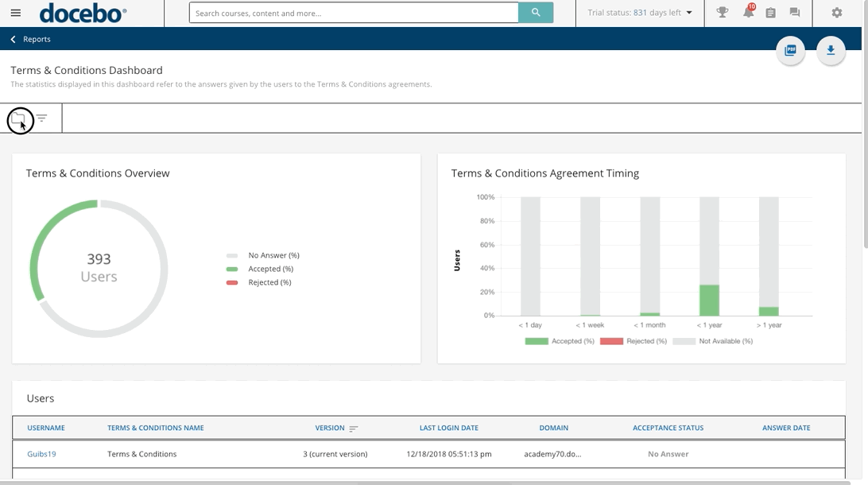Open the hamburger main menu
The image size is (868, 485).
(16, 13)
